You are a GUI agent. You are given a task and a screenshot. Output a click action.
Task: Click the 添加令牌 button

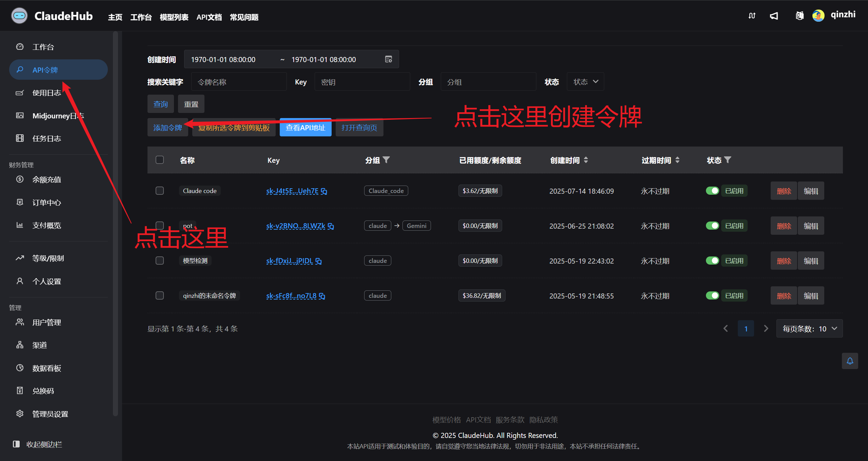167,128
